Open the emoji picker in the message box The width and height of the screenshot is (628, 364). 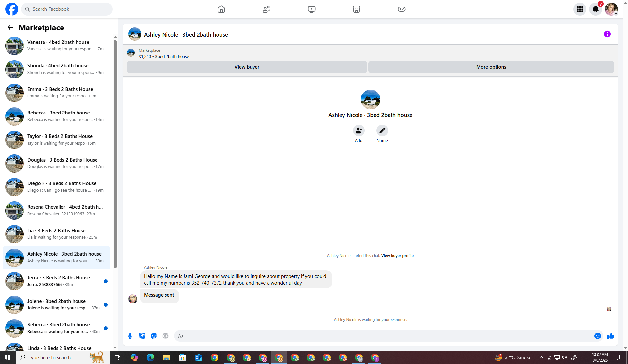pyautogui.click(x=597, y=336)
